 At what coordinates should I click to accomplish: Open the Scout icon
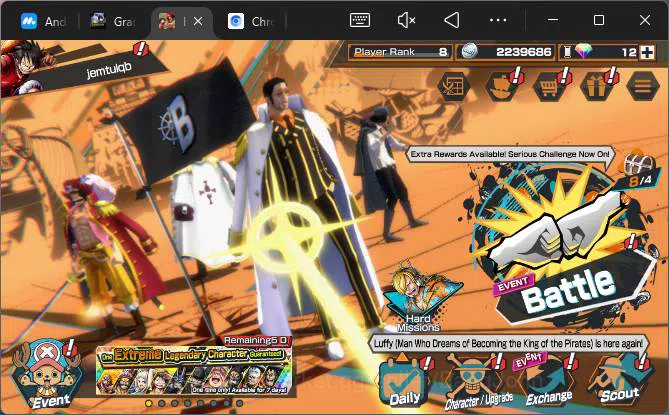pos(620,380)
